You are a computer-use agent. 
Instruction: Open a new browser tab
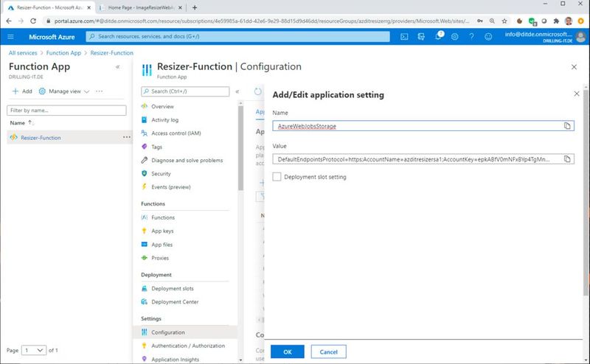[195, 7]
